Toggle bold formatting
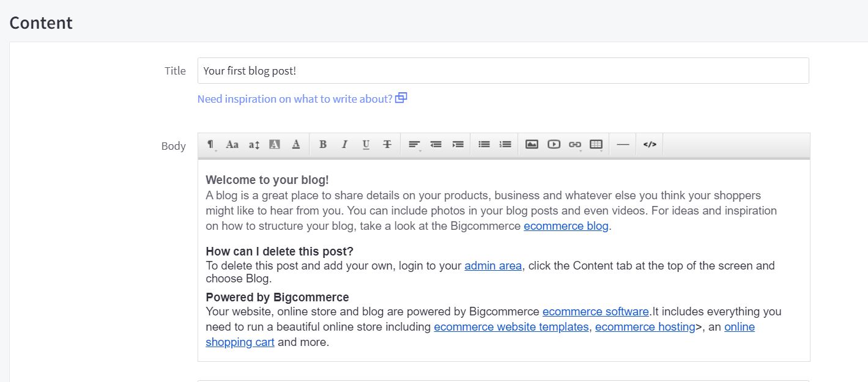Screen dimensions: 868x382 323,145
